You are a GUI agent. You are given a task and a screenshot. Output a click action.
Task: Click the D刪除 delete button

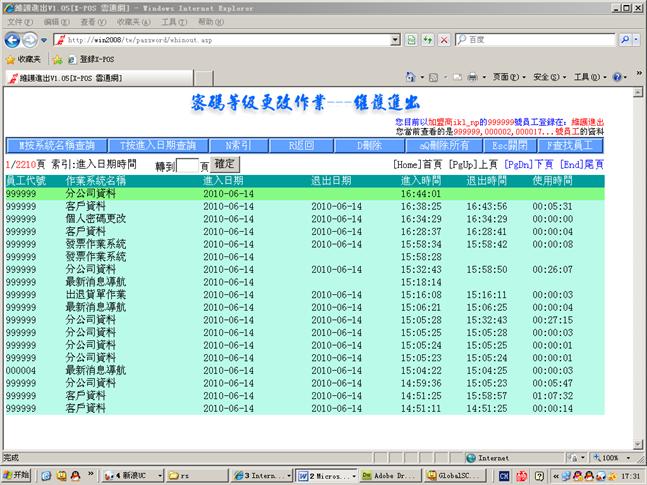tap(369, 145)
